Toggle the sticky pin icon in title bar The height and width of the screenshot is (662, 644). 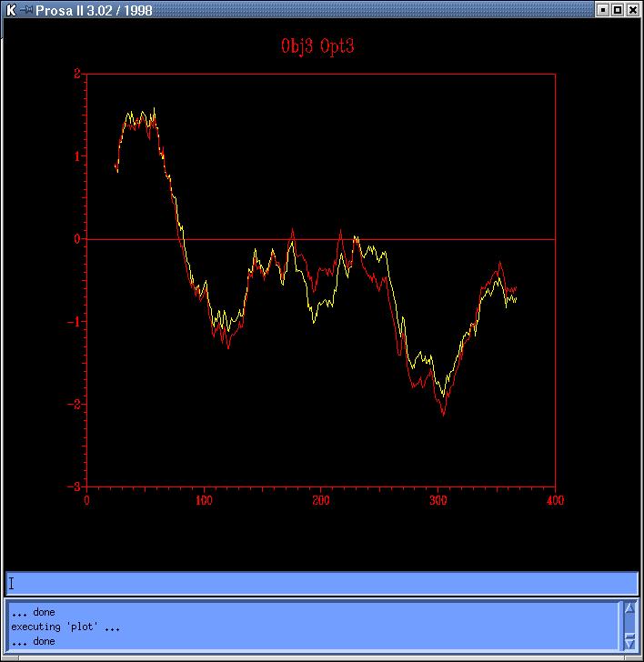(x=27, y=10)
